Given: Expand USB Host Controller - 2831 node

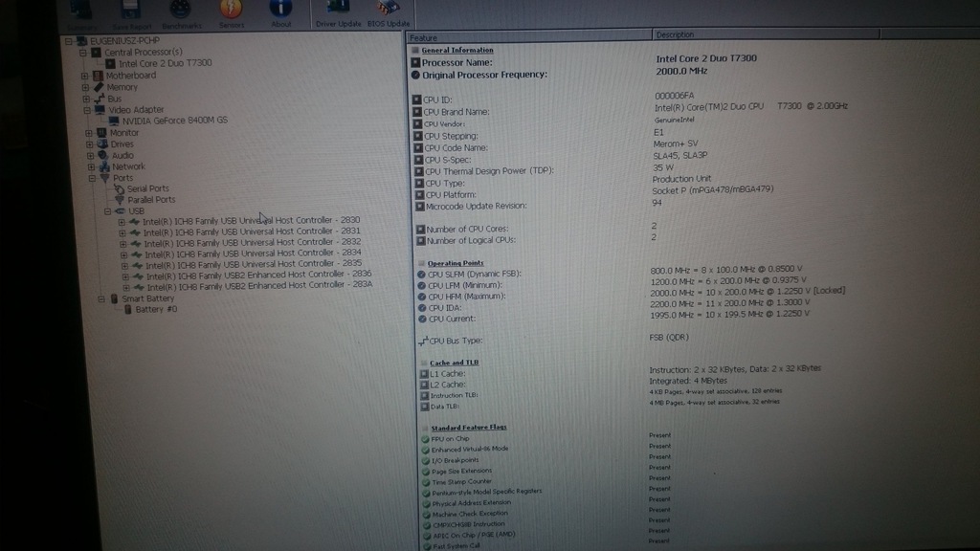Looking at the screenshot, I should 122,233.
